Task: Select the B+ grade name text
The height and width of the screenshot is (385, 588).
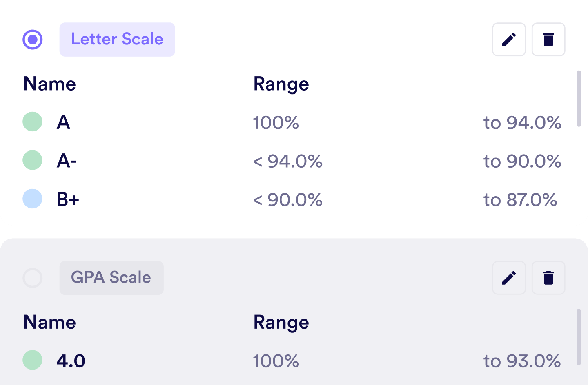Action: point(68,199)
